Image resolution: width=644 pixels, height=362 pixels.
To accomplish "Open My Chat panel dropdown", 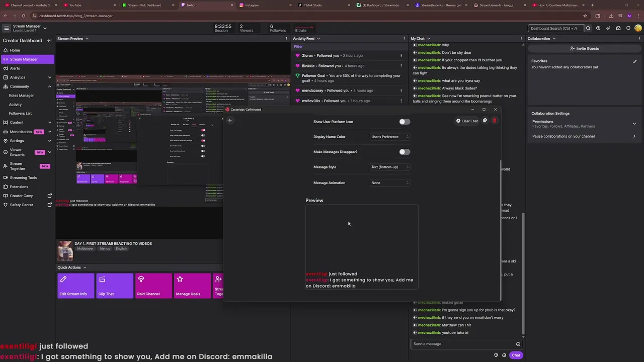I will (x=429, y=39).
